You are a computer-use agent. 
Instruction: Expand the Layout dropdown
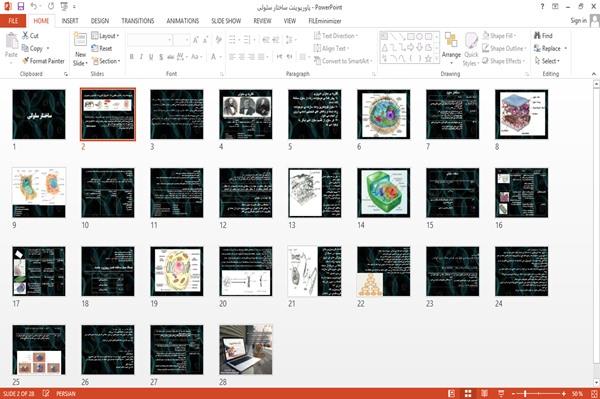click(x=105, y=36)
